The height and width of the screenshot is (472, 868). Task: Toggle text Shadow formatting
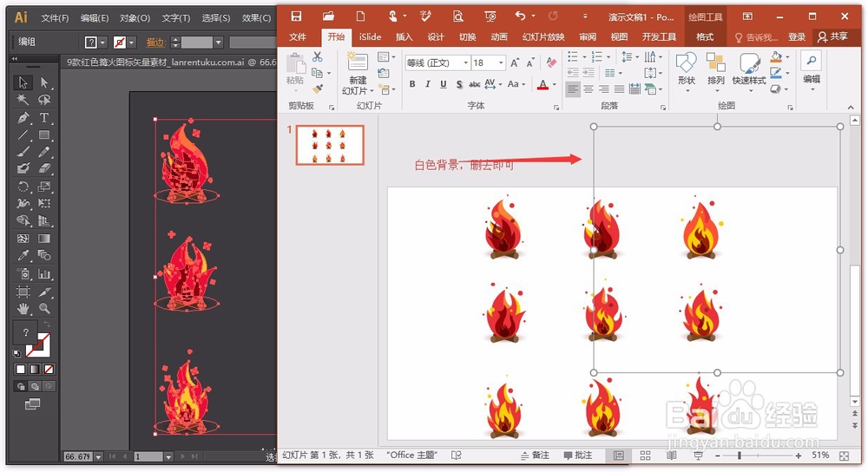point(459,84)
